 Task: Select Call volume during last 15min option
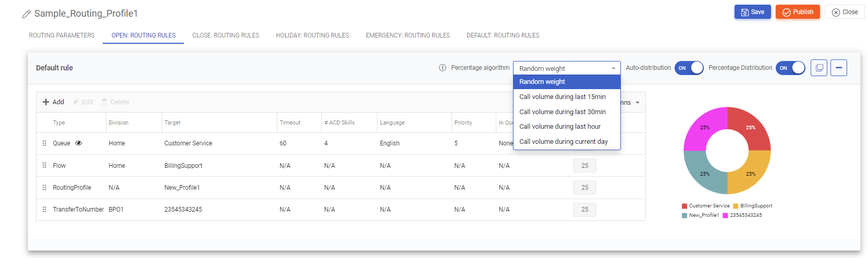point(563,97)
